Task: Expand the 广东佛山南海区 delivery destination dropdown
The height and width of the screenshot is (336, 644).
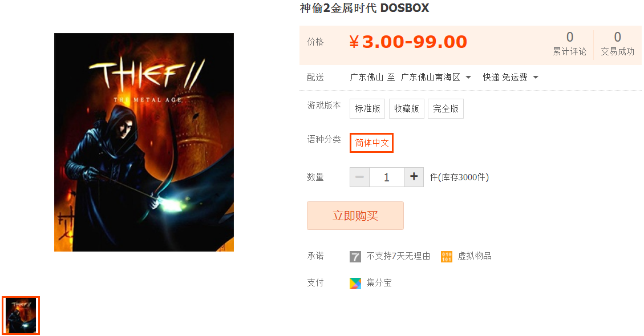Action: click(x=435, y=77)
